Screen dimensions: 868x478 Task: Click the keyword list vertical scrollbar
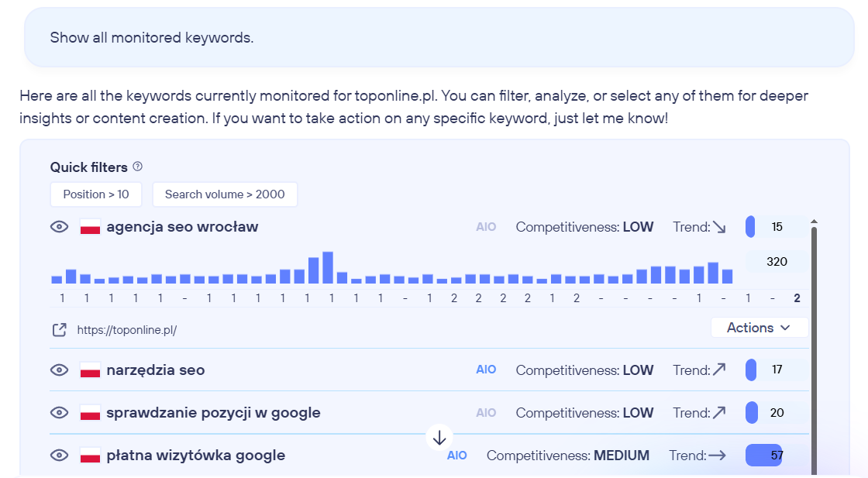(x=814, y=349)
